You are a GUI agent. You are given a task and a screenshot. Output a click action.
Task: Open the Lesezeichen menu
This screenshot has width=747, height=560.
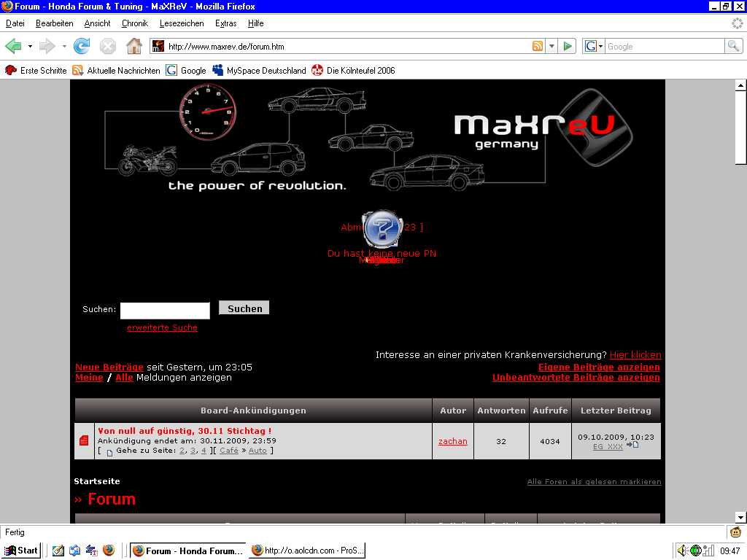(181, 23)
